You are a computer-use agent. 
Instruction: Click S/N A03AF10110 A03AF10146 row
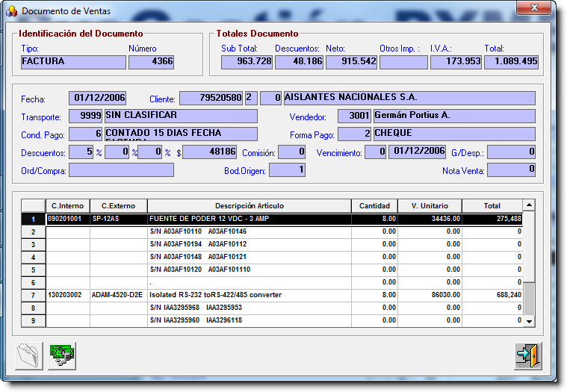point(250,231)
